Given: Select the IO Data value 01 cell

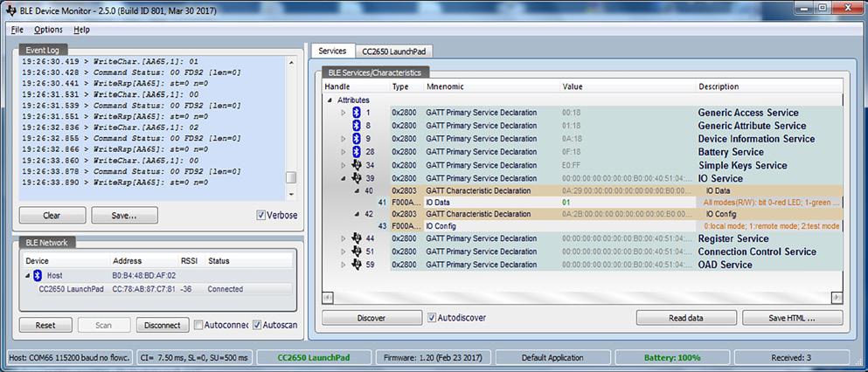Looking at the screenshot, I should pos(628,203).
